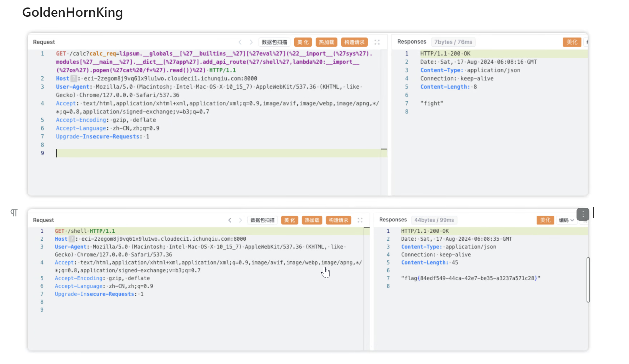Click 数据包扫描 button in bottom Request panel
This screenshot has height=364, width=629.
click(263, 220)
